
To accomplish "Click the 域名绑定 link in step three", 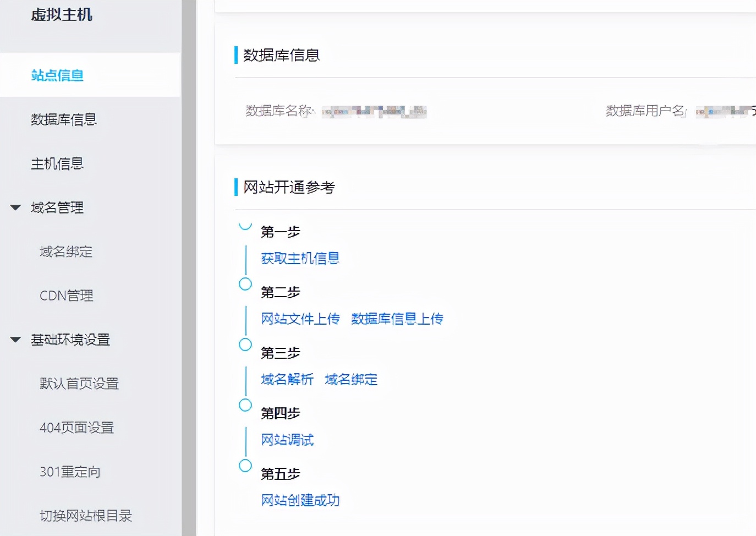I will coord(351,379).
